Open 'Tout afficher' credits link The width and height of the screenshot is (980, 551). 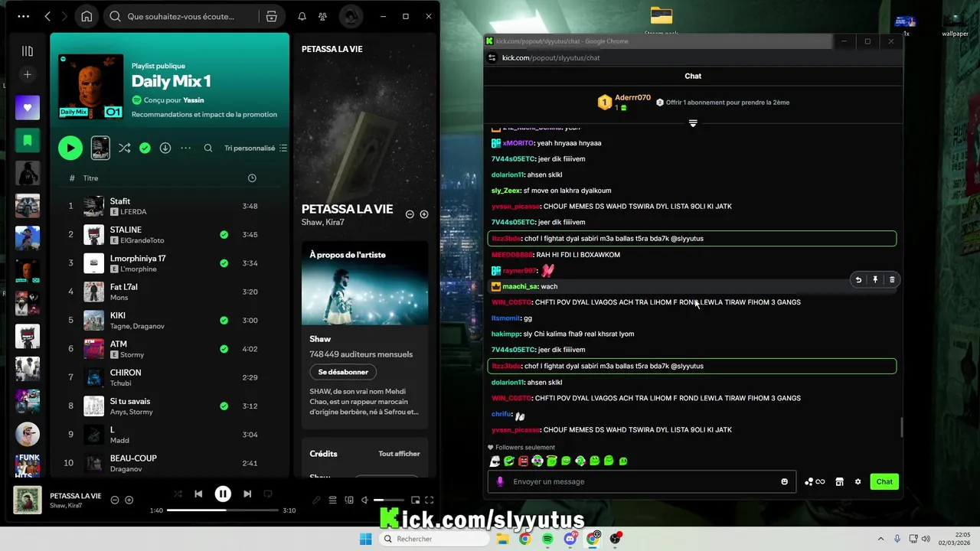tap(399, 454)
